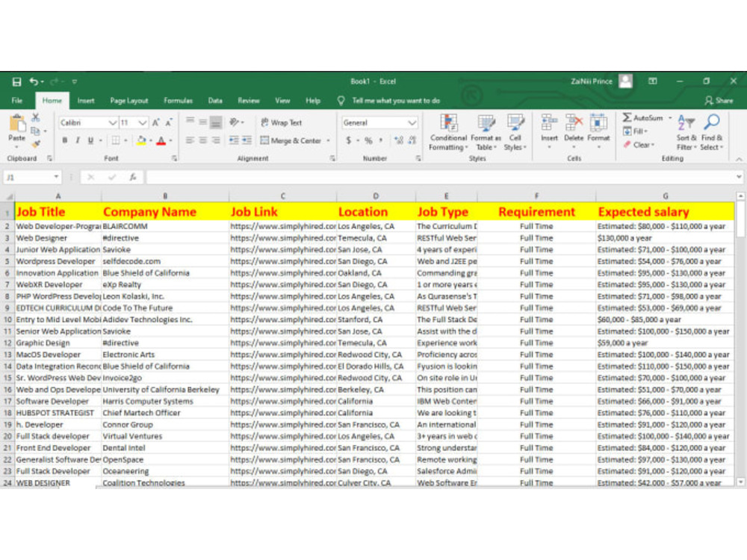Click Merge & Center button

point(291,140)
